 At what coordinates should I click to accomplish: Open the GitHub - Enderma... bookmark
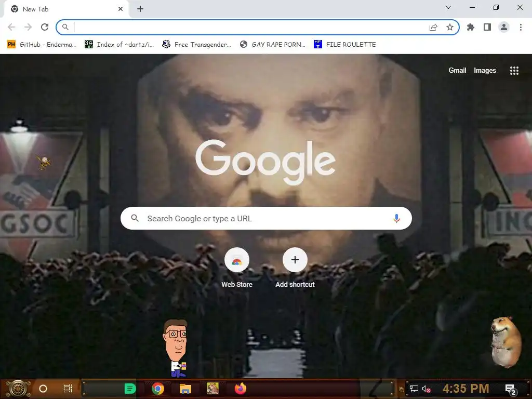[42, 45]
